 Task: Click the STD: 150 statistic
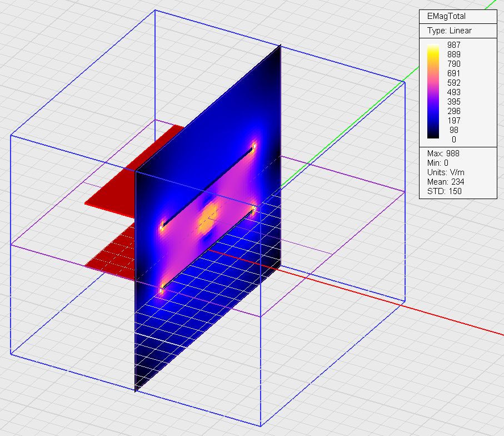point(445,191)
